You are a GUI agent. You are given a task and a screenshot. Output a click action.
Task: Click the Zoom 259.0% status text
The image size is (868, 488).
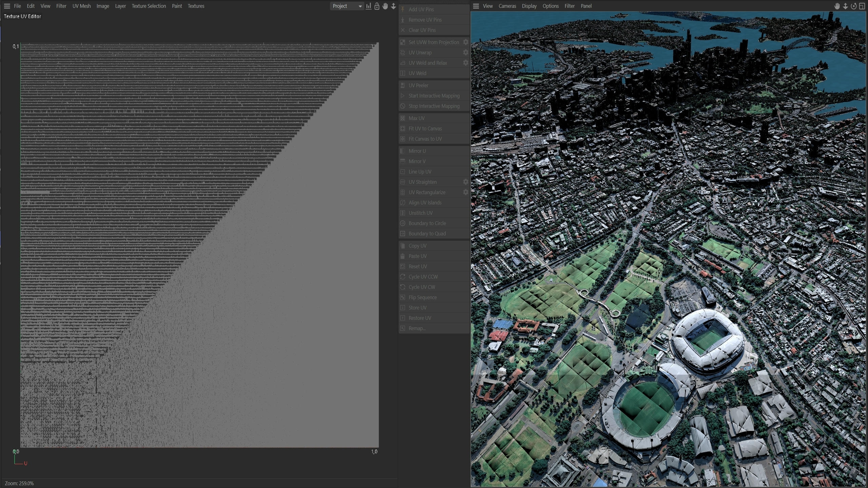[x=19, y=483]
